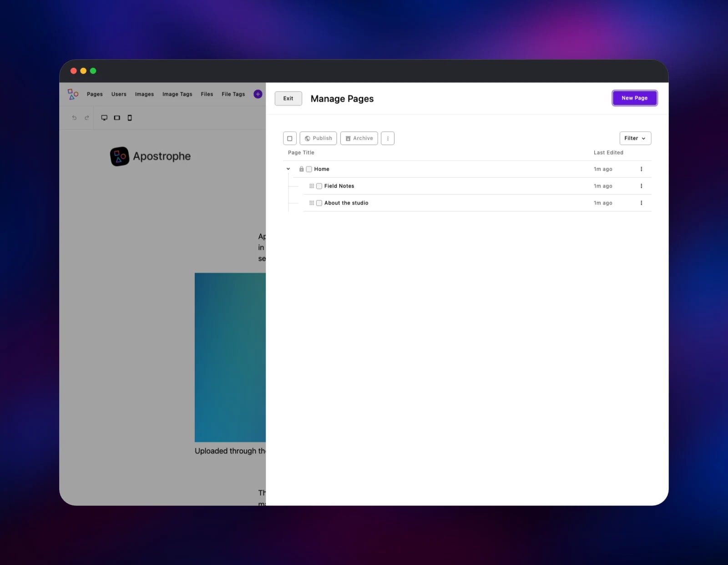Open the three-dot menu for Field Notes

(x=642, y=186)
